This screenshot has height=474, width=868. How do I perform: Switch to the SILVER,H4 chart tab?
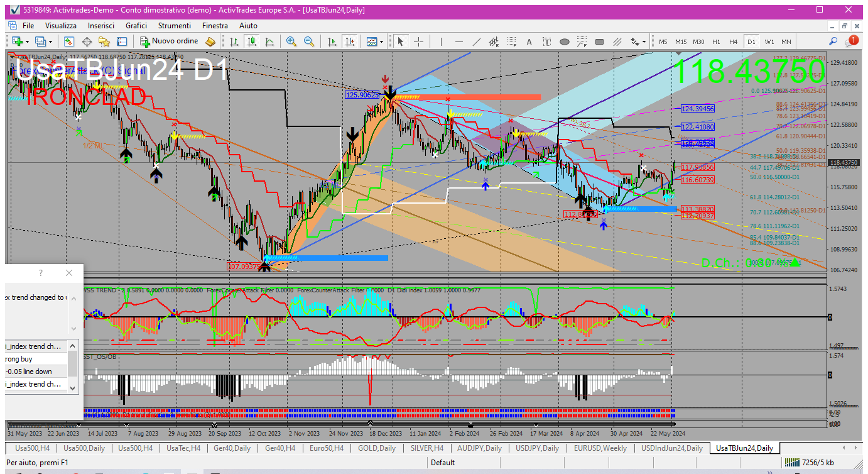tap(426, 448)
